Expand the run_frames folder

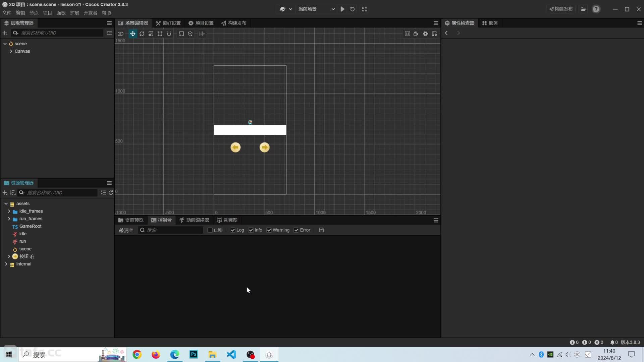click(x=9, y=219)
